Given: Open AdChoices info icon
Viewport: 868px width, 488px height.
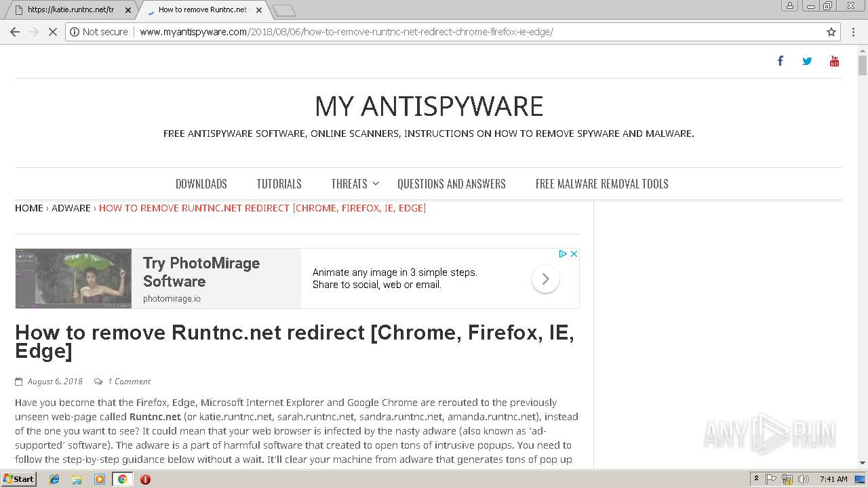Looking at the screenshot, I should click(x=563, y=253).
